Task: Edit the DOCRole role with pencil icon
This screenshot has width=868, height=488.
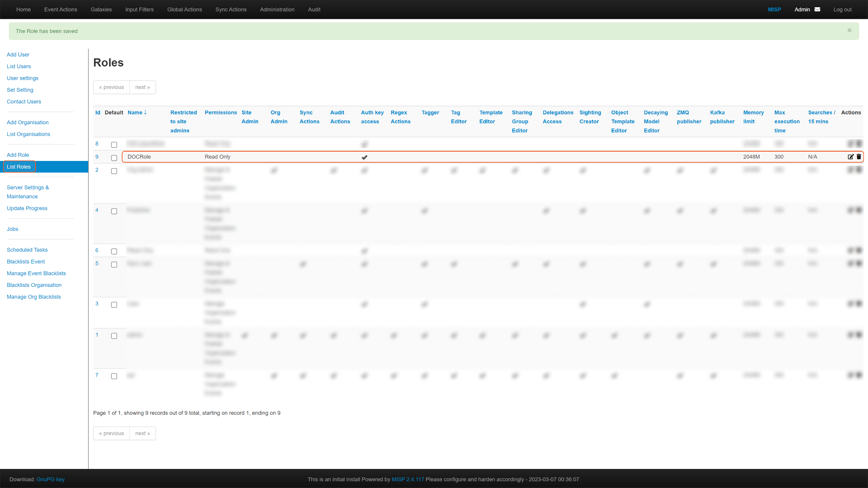Action: tap(850, 157)
